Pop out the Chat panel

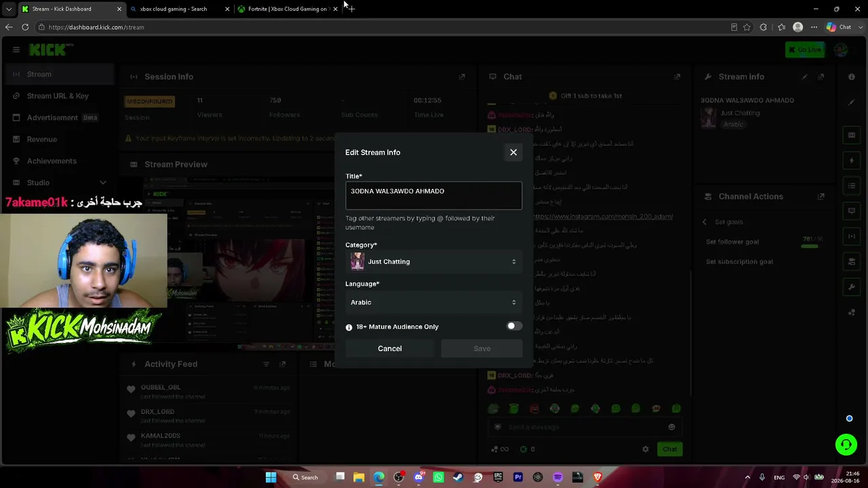677,77
